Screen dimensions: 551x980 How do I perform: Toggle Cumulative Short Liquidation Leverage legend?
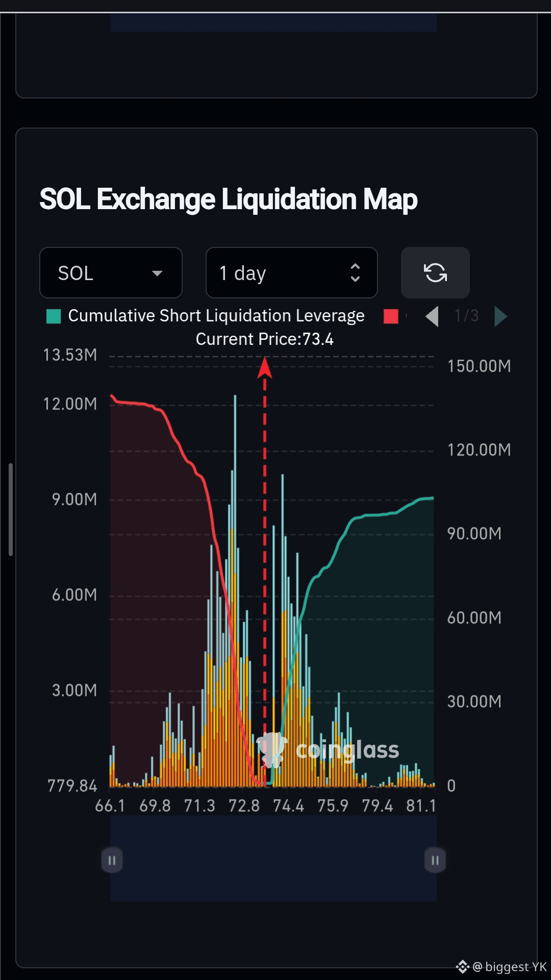pos(206,316)
